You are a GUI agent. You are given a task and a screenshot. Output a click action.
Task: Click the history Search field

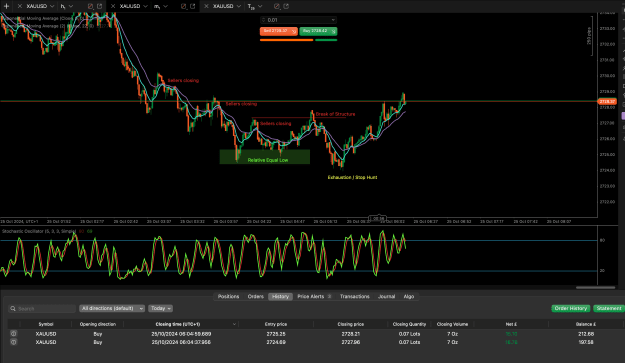click(42, 308)
